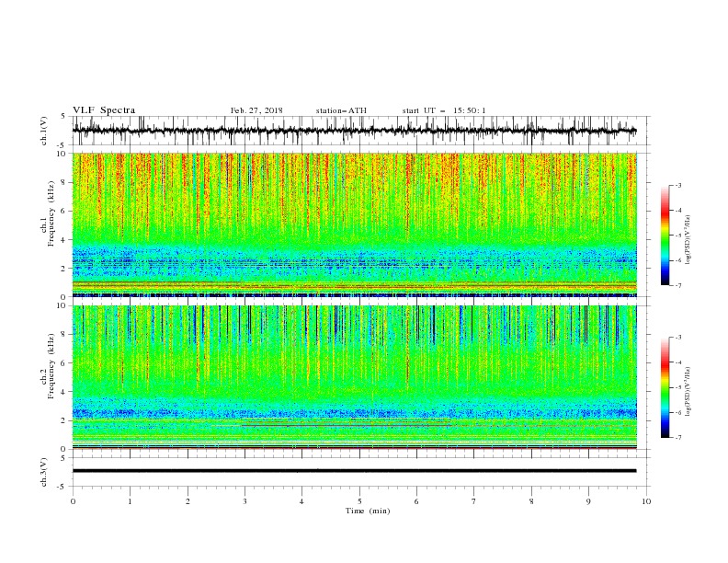The width and height of the screenshot is (728, 563).
Task: Click the ch.3 flat voltage trace
Action: click(x=355, y=471)
